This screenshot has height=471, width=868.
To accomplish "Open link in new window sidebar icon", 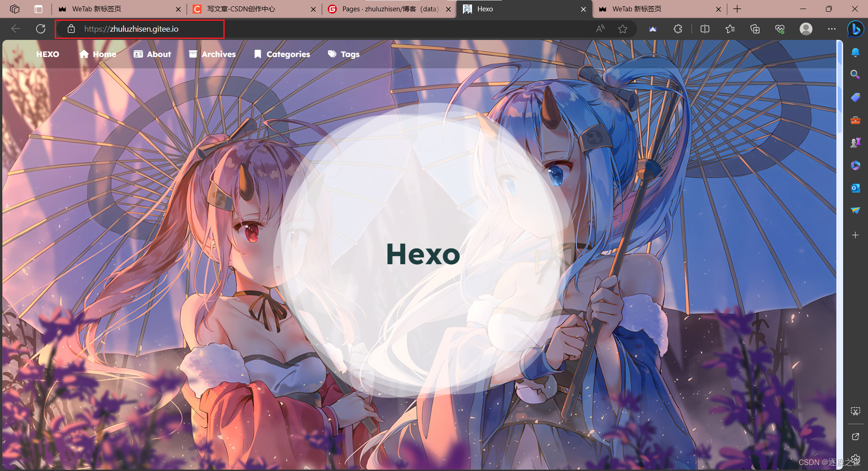I will tap(855, 437).
